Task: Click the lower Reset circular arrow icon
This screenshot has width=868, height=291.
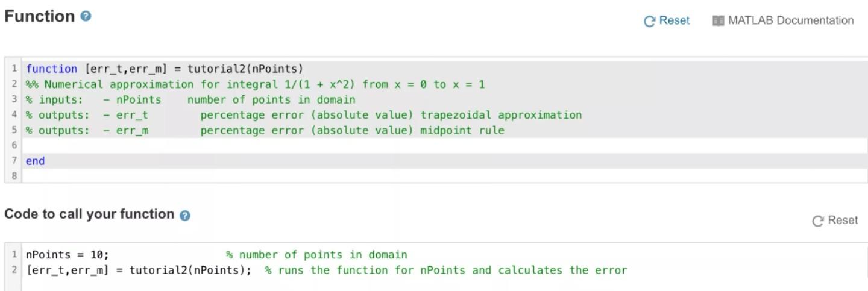Action: click(818, 221)
